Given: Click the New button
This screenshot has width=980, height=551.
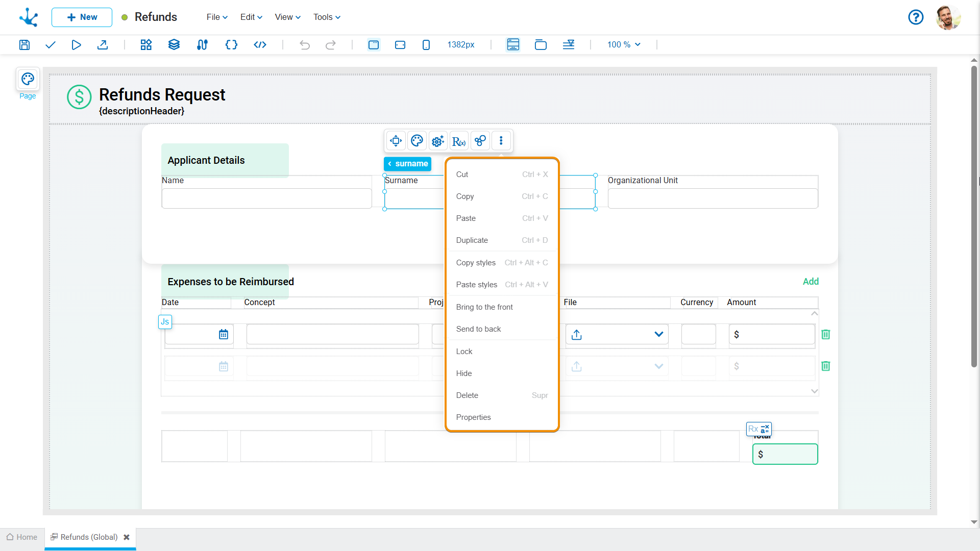Looking at the screenshot, I should tap(82, 17).
